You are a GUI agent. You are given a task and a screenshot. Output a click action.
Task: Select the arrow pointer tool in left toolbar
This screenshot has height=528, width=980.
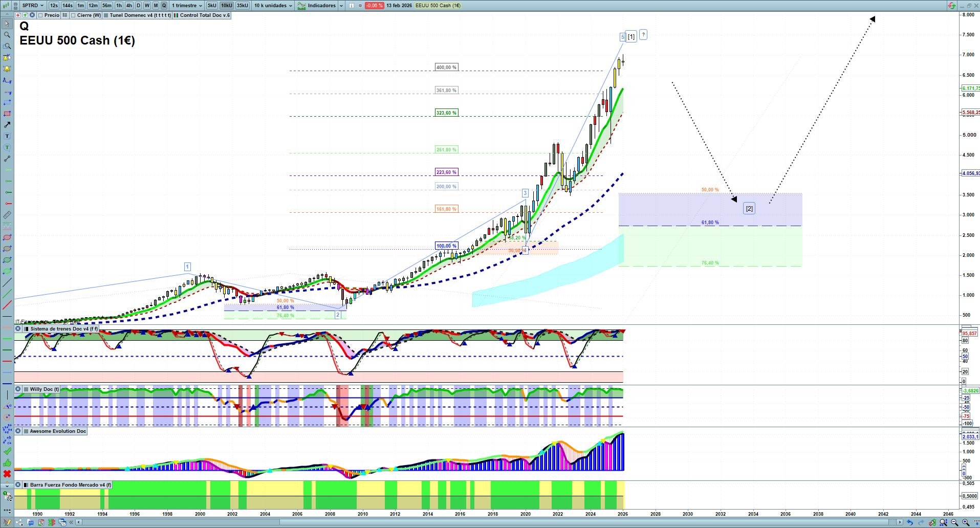pos(7,24)
